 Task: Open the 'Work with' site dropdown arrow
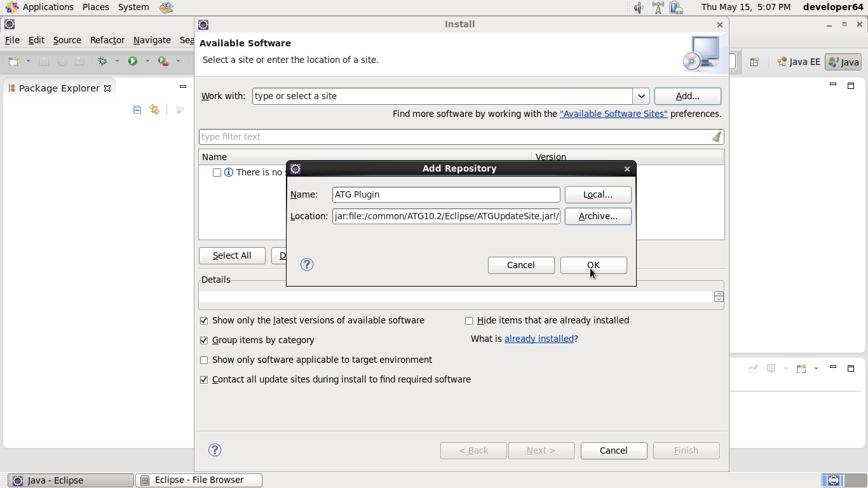[x=641, y=96]
